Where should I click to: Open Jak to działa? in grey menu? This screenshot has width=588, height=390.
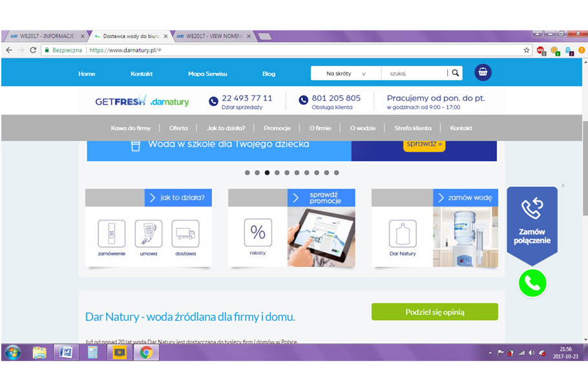226,128
